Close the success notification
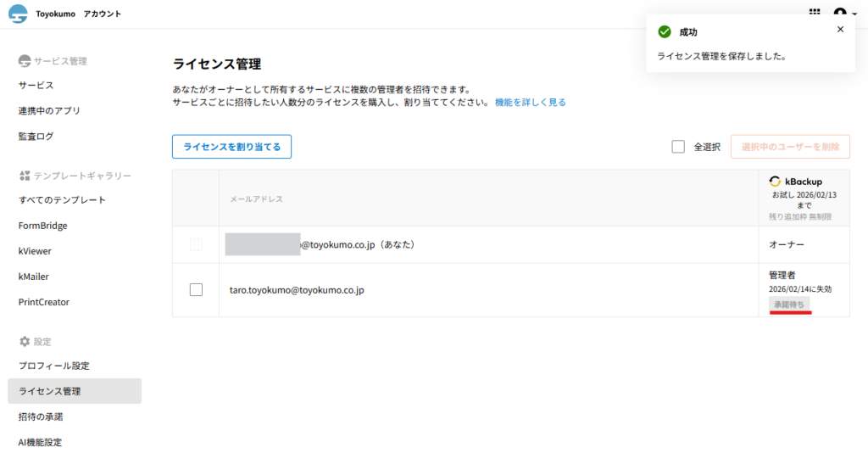 (840, 29)
